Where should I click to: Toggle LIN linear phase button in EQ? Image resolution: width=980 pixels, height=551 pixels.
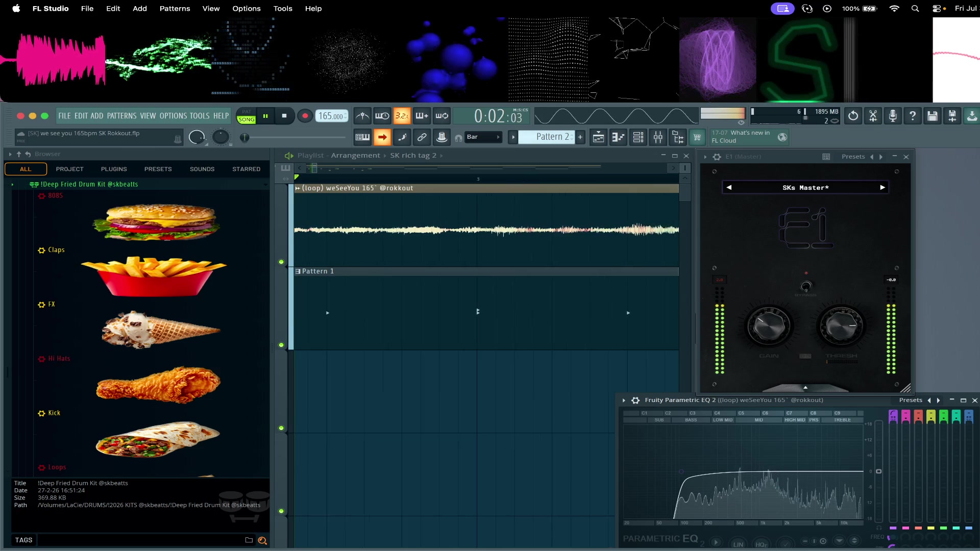tap(738, 544)
